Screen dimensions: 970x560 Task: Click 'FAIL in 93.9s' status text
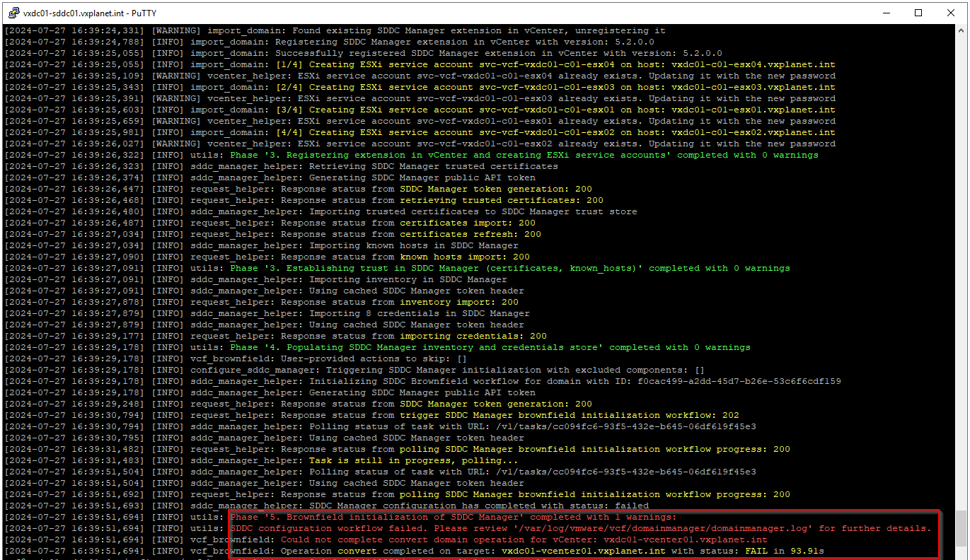point(785,551)
